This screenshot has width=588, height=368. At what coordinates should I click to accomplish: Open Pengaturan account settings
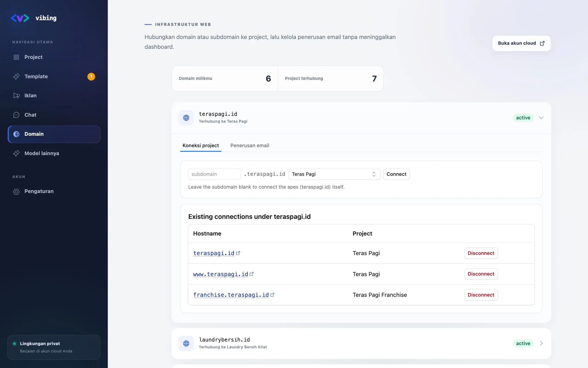click(54, 191)
